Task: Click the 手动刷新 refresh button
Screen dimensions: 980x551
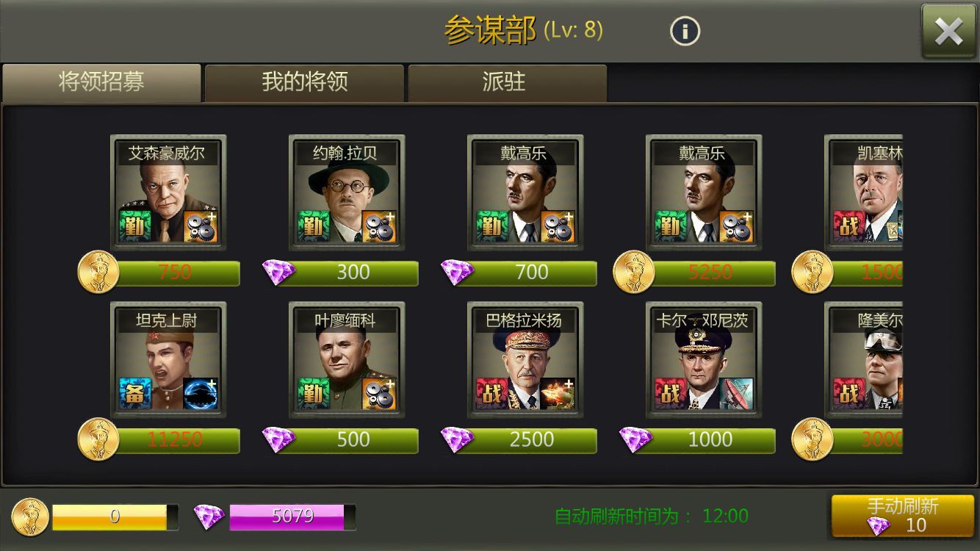Action: coord(902,516)
